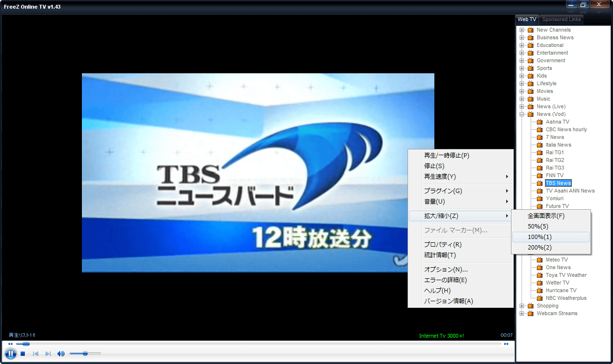Open the プラグイン(G) submenu
Screen dimensions: 613x364
(460, 191)
